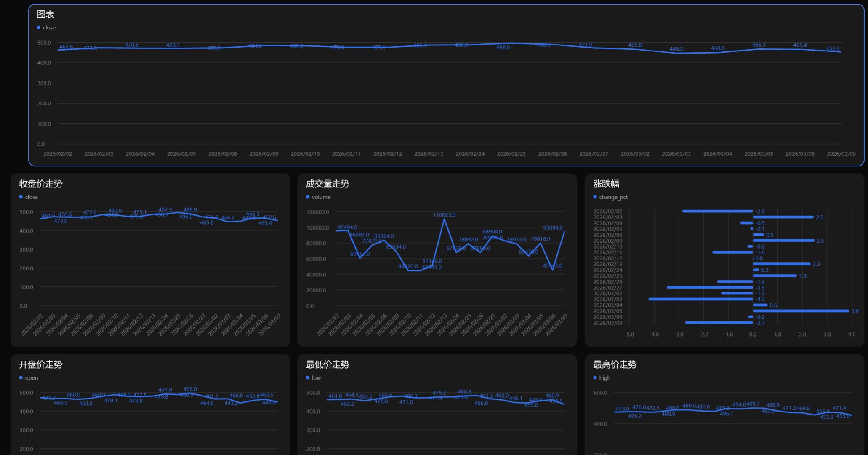Screen dimensions: 868x455
Task: Click the 110623.0 peak volume point
Action: click(x=444, y=219)
